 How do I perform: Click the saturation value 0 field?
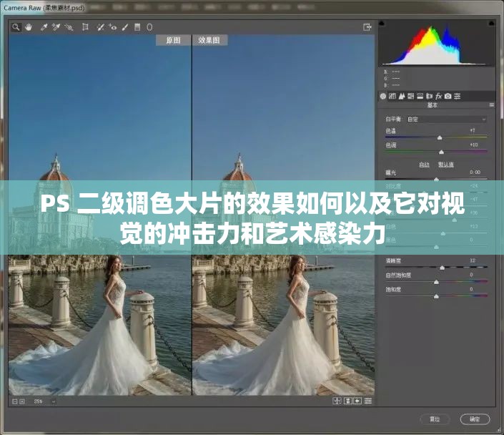[x=471, y=289]
